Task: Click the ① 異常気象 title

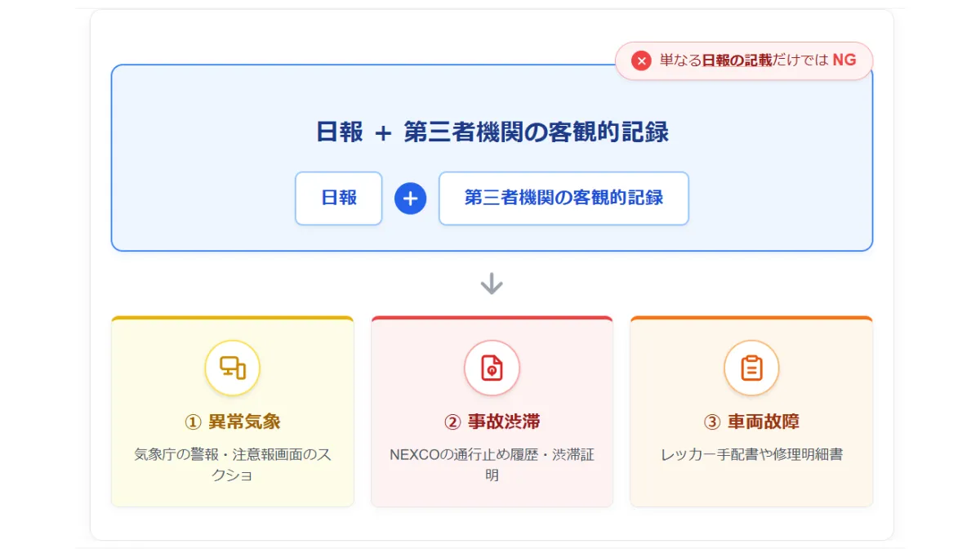Action: (233, 422)
